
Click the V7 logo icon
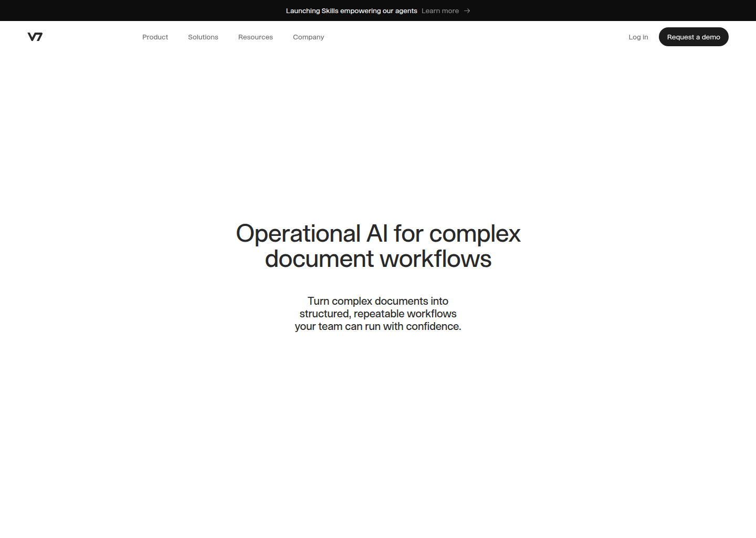point(35,37)
